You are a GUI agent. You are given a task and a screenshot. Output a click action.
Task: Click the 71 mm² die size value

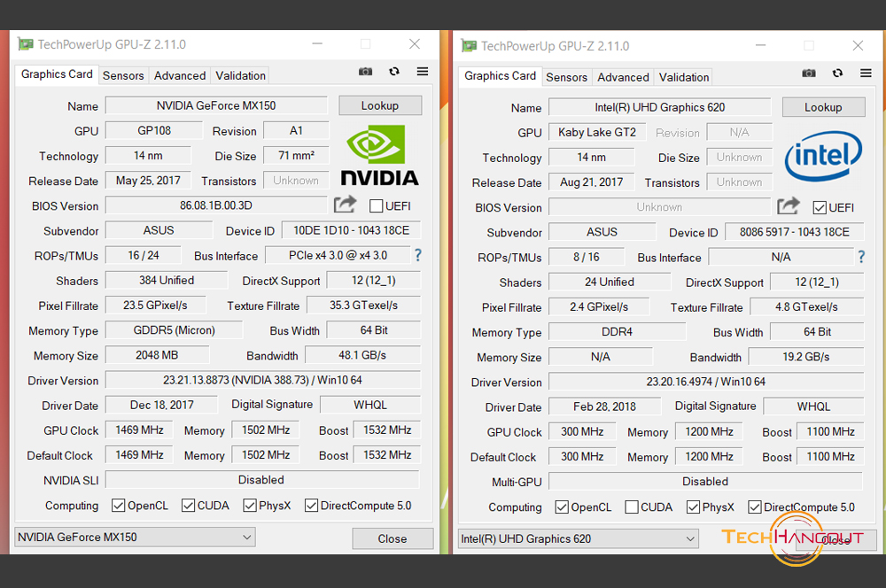[296, 155]
